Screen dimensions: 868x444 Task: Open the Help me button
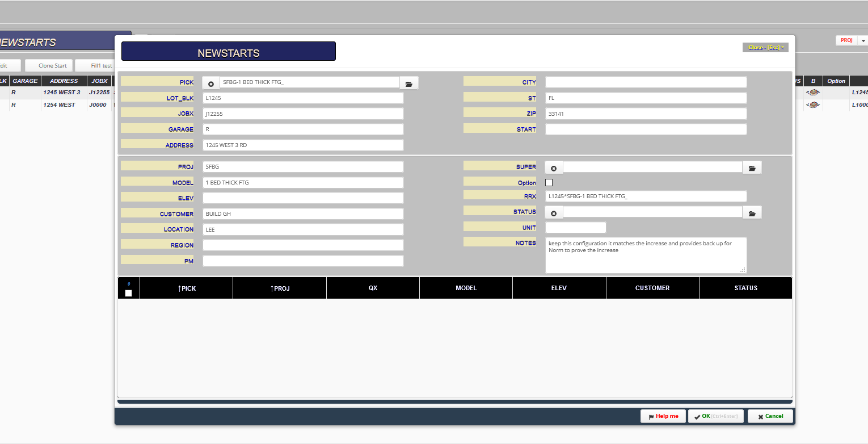click(x=663, y=416)
